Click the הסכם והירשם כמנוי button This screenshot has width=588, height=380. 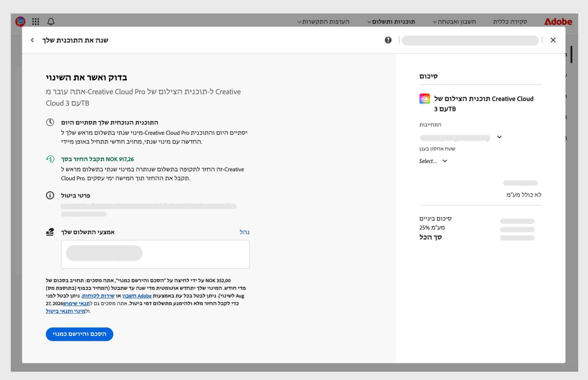pyautogui.click(x=80, y=334)
